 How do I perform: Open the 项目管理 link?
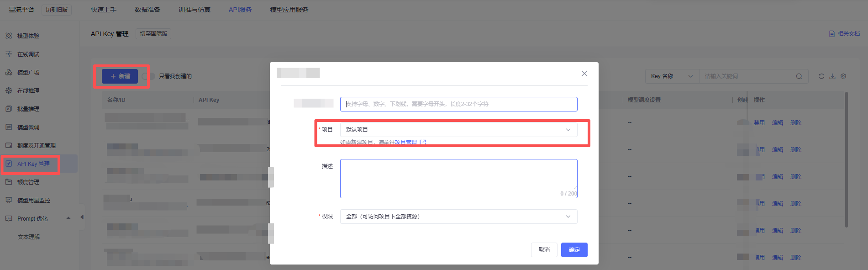point(410,142)
